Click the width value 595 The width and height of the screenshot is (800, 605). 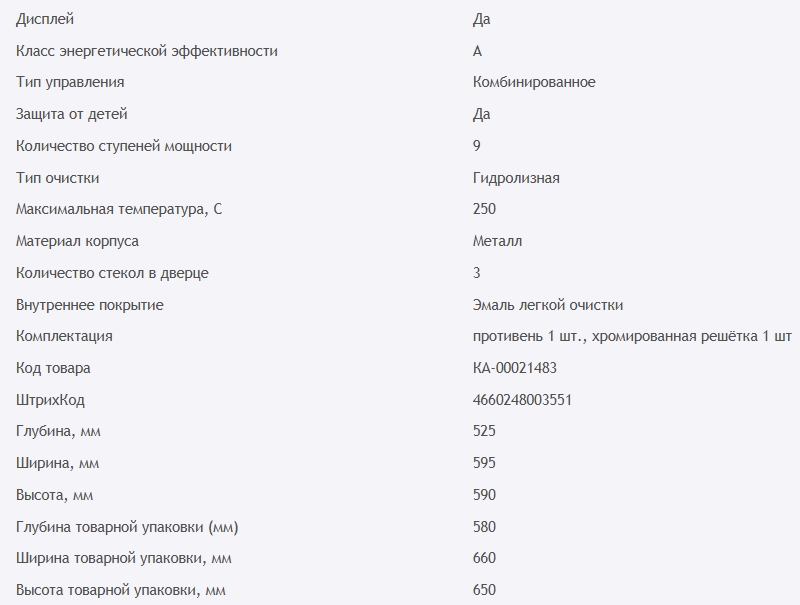tap(484, 463)
